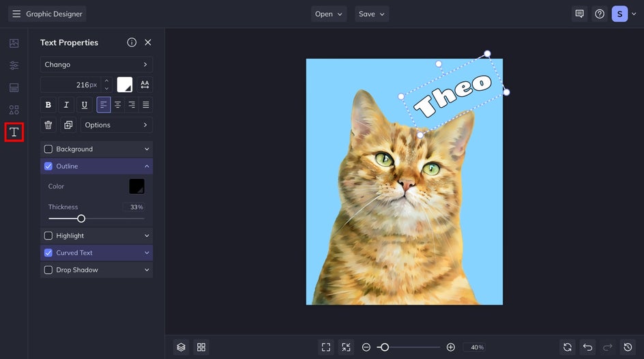Screen dimensions: 644x359
Task: Uncheck the Curved Text checkbox
Action: pyautogui.click(x=48, y=253)
